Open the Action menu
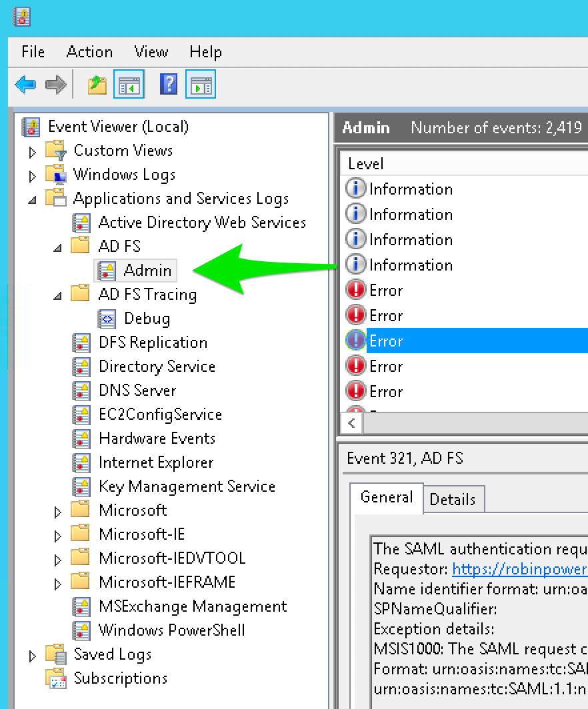The image size is (588, 709). coord(89,52)
